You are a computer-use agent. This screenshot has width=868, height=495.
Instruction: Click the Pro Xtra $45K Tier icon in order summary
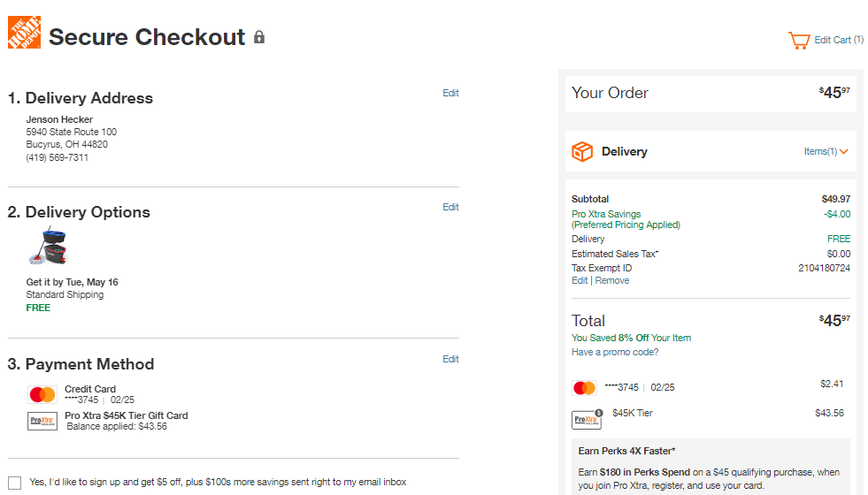click(587, 419)
